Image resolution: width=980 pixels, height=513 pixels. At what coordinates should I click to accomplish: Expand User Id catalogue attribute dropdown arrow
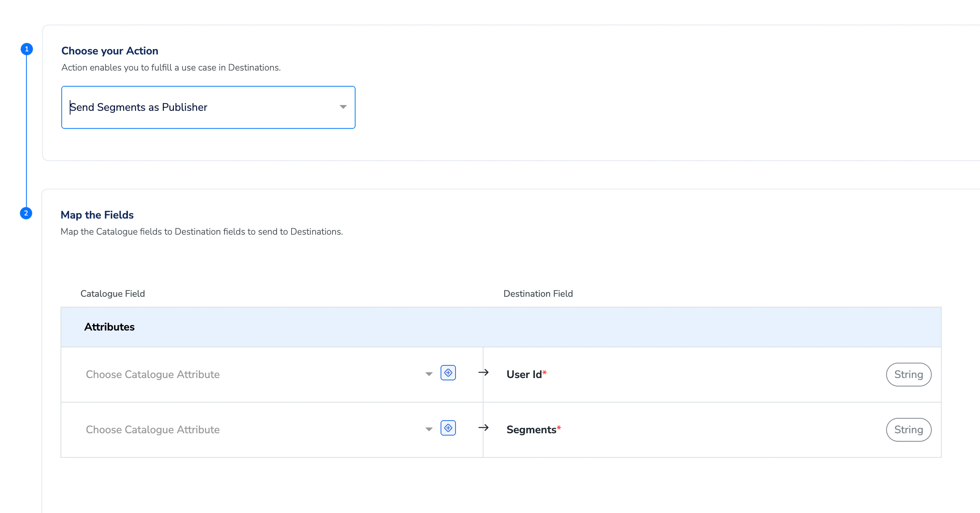[x=429, y=374]
